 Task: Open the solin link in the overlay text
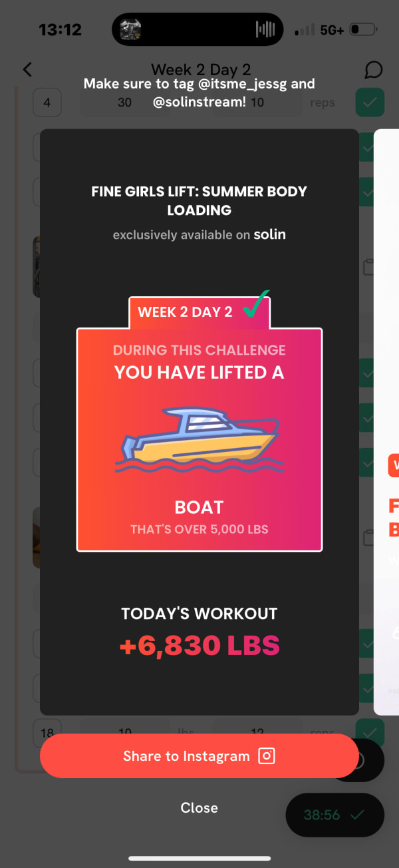click(x=269, y=234)
